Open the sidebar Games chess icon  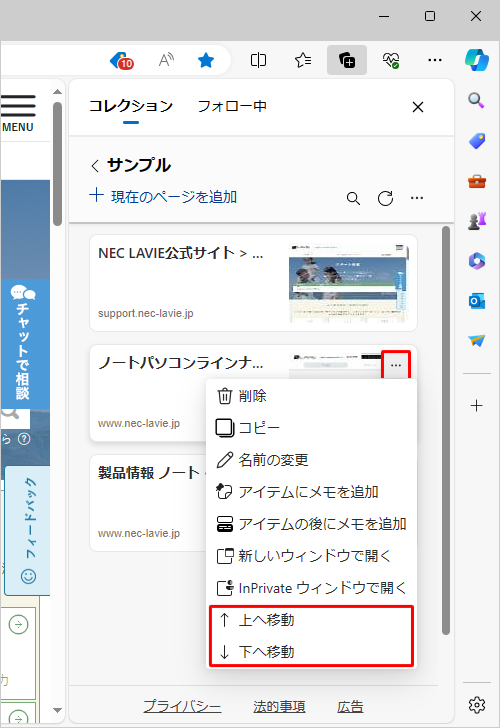[477, 221]
